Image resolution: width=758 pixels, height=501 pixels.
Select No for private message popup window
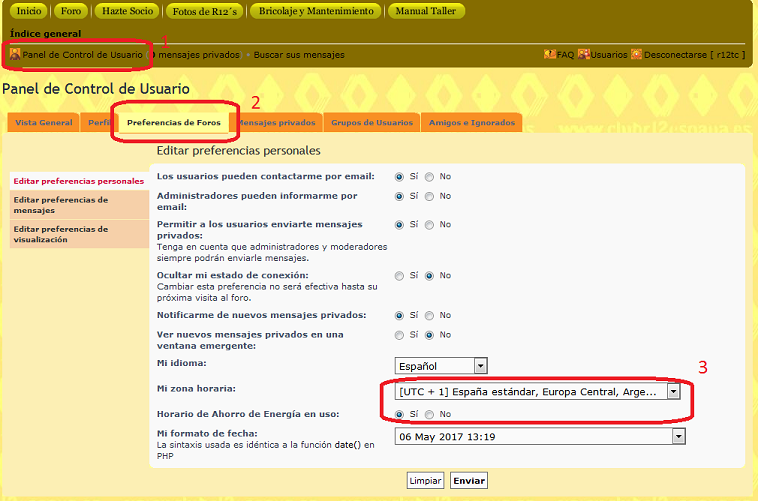click(x=430, y=335)
